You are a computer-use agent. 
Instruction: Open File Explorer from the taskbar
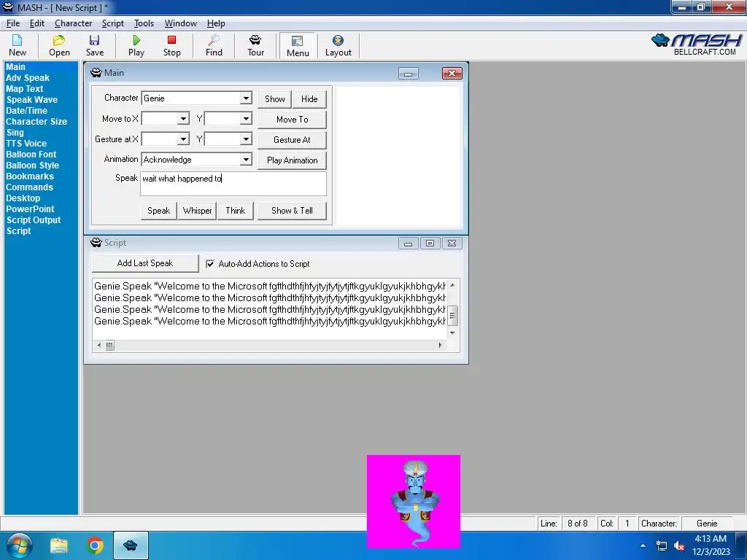tap(59, 545)
